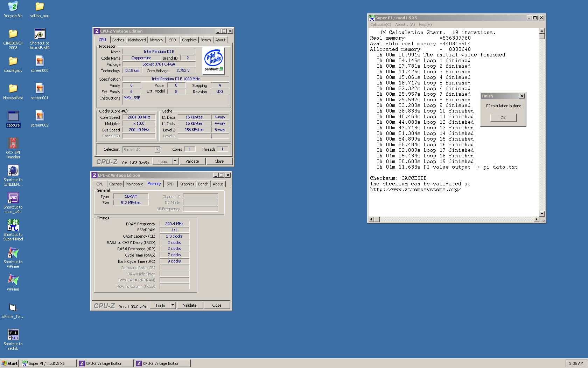Expand Tools dropdown arrow in lower CPU-Z
Screen dimensions: 588x368
point(173,305)
